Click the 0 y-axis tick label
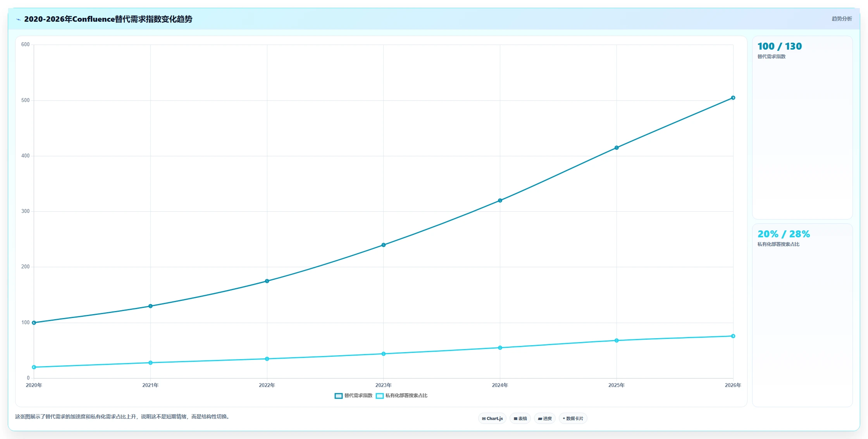868x439 pixels. [x=28, y=378]
